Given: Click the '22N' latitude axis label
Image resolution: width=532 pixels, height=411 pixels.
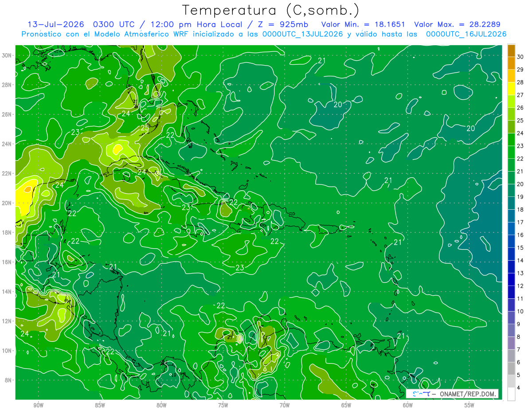Looking at the screenshot, I should 7,173.
